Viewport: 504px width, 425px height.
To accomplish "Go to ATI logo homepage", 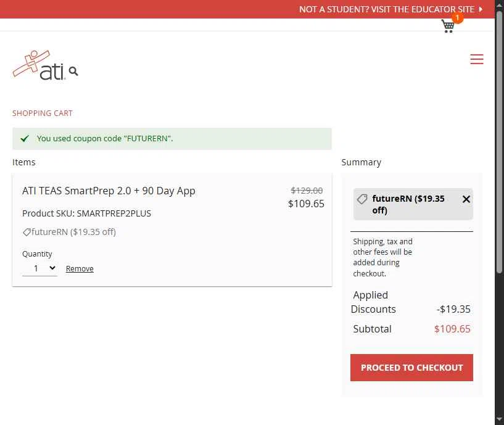I will pyautogui.click(x=39, y=65).
